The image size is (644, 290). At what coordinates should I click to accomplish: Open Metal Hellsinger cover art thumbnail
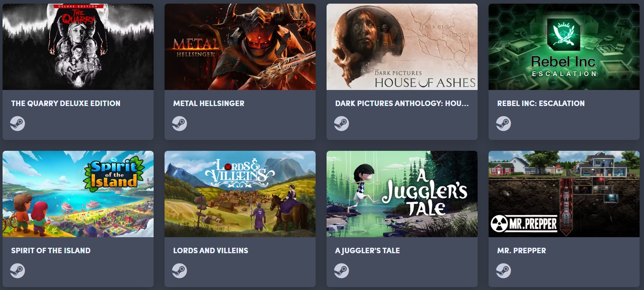pos(240,47)
